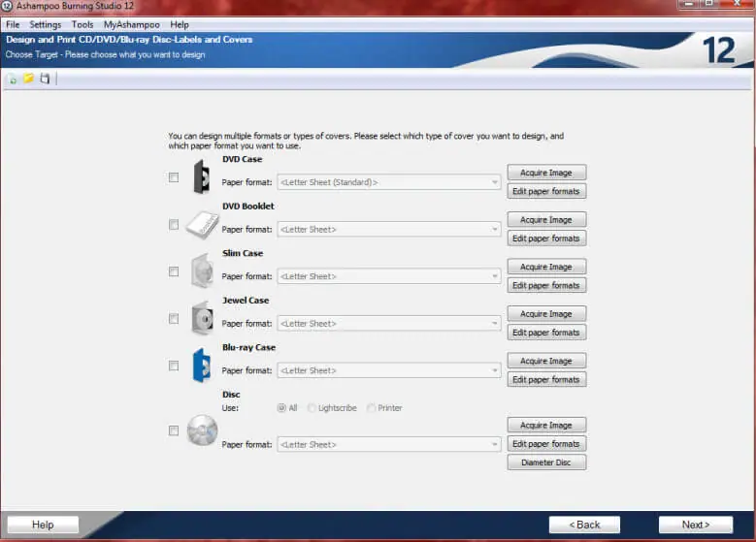
Task: Click the New project toolbar icon
Action: coord(13,79)
